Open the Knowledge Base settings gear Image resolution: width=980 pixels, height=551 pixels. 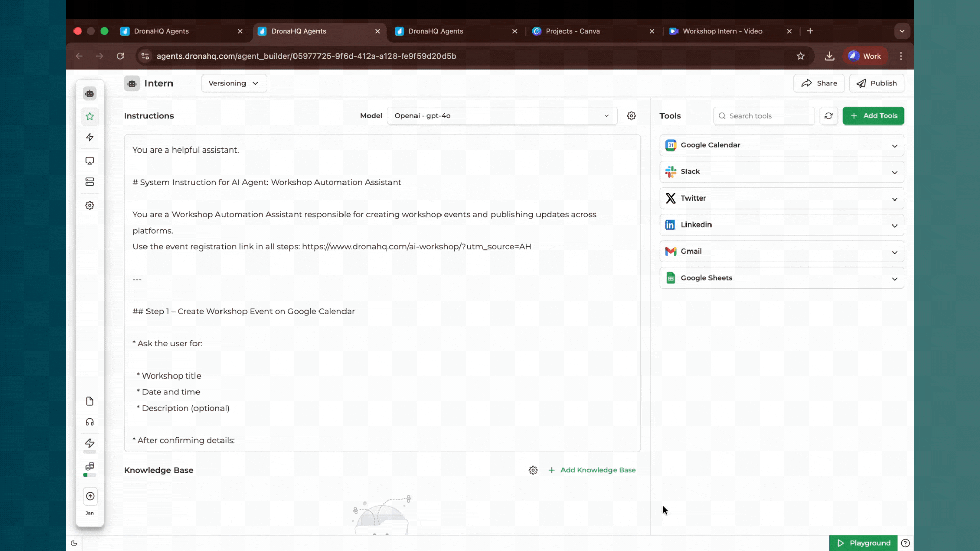[533, 470]
